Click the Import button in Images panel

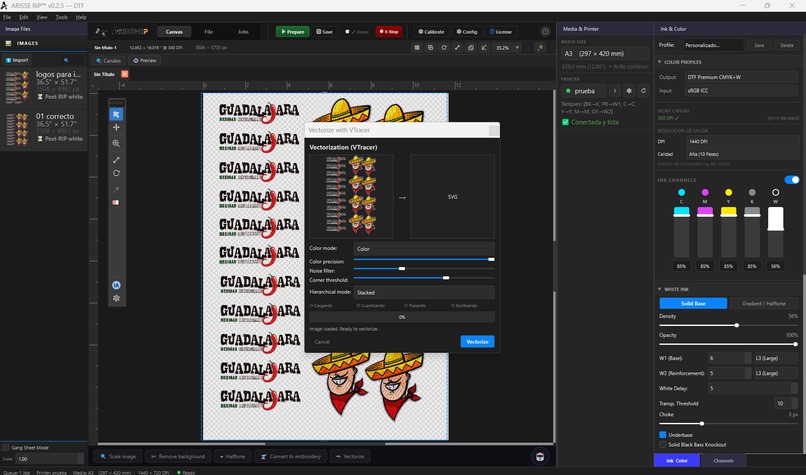coord(16,60)
